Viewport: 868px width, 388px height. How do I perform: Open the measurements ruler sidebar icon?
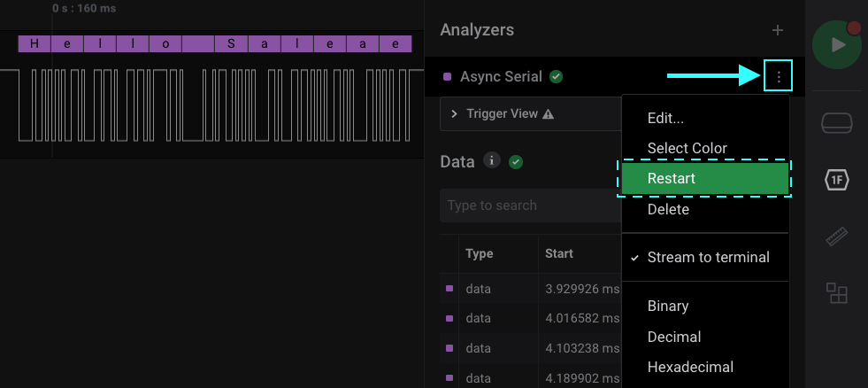click(x=836, y=237)
